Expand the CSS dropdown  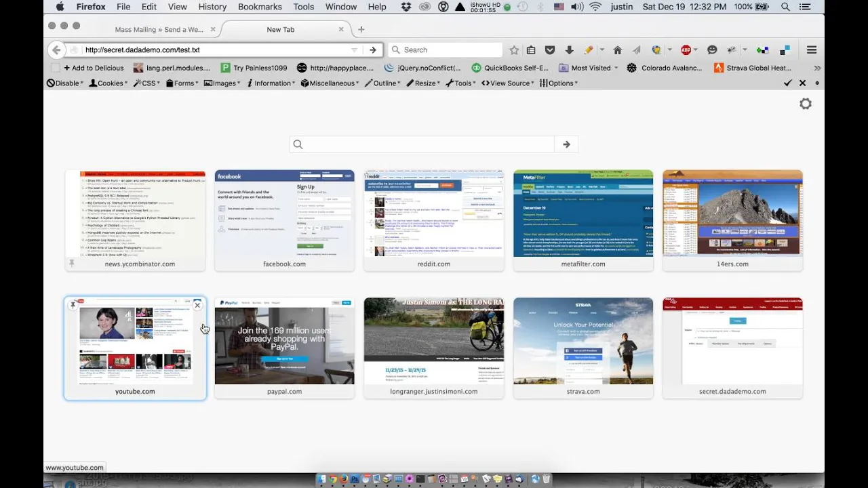[146, 83]
